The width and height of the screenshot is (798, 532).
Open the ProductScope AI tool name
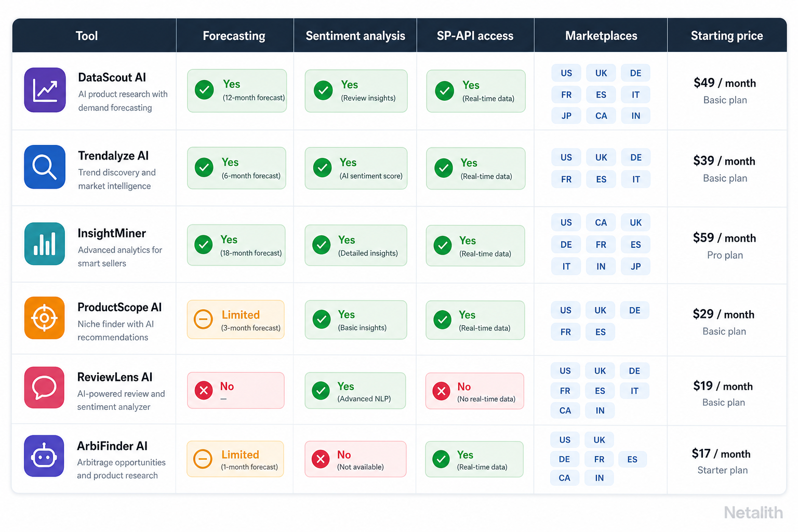(119, 307)
